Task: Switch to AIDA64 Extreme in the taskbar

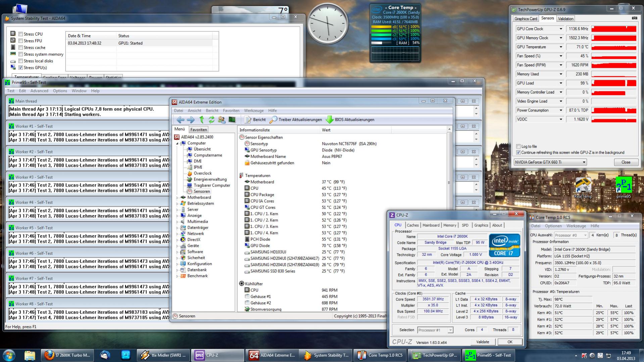Action: click(x=272, y=355)
